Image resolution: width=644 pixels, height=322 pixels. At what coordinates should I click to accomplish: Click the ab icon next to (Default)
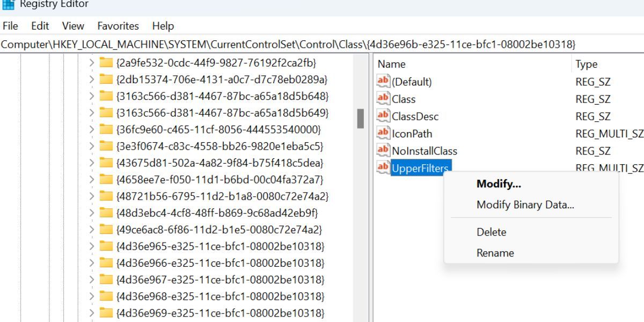tap(383, 82)
